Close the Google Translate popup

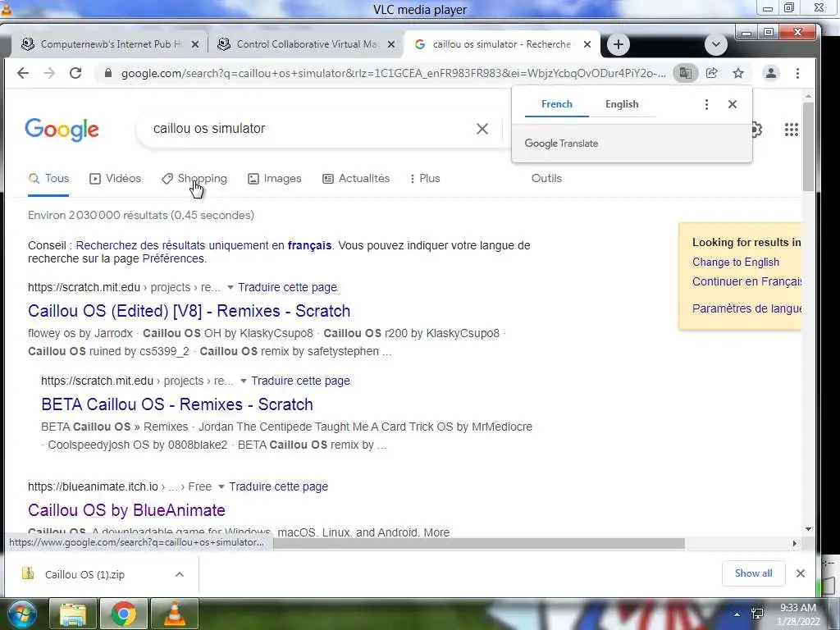click(x=733, y=104)
